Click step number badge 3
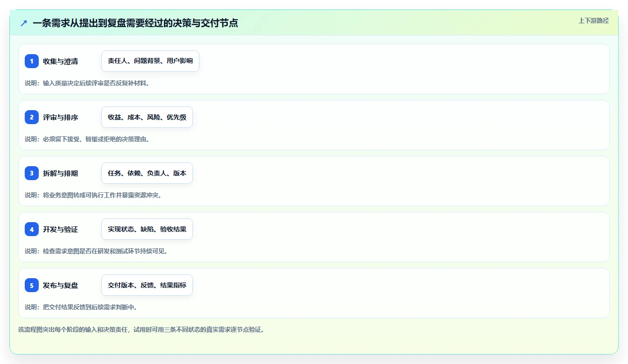 32,173
